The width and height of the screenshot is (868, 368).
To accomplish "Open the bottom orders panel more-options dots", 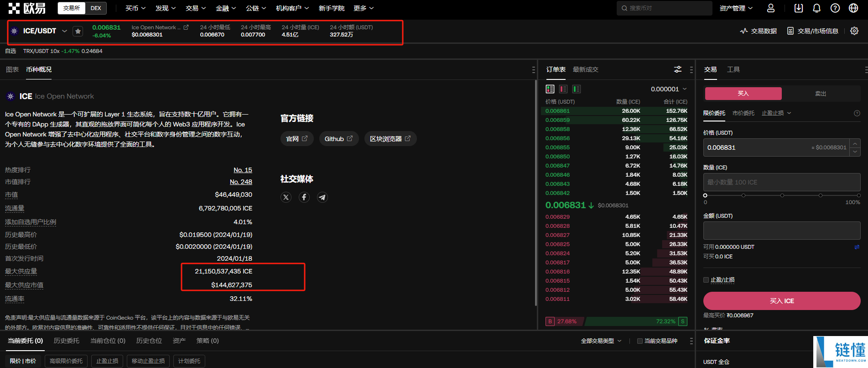I will click(x=691, y=341).
